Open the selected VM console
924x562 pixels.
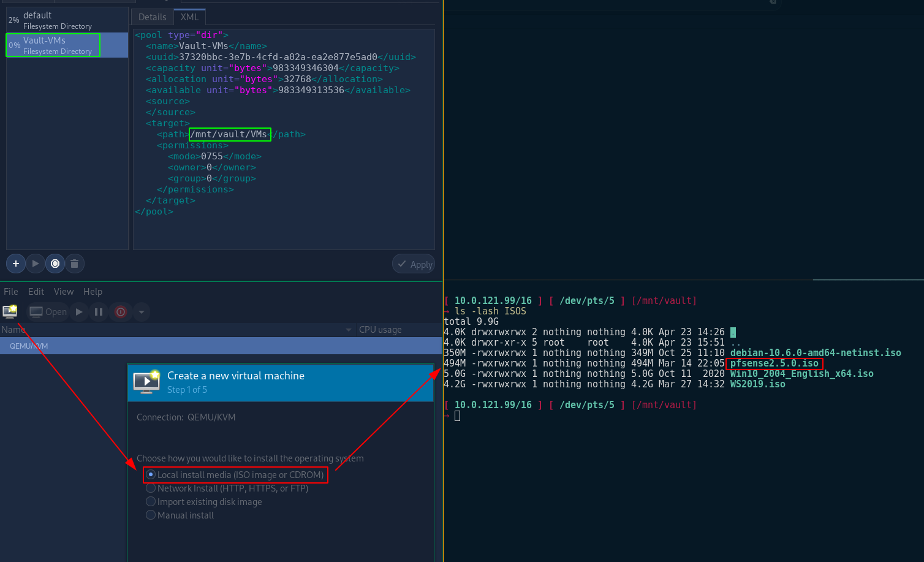[x=48, y=312]
